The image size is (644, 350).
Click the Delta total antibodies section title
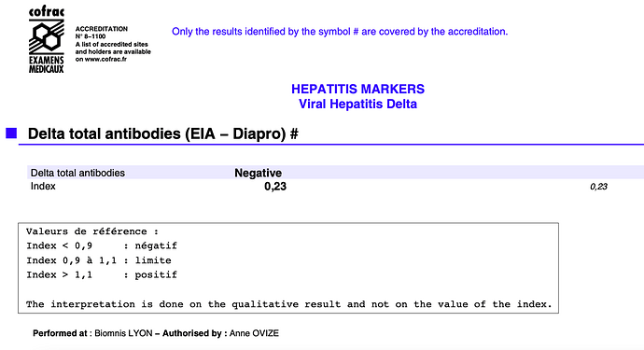click(162, 133)
